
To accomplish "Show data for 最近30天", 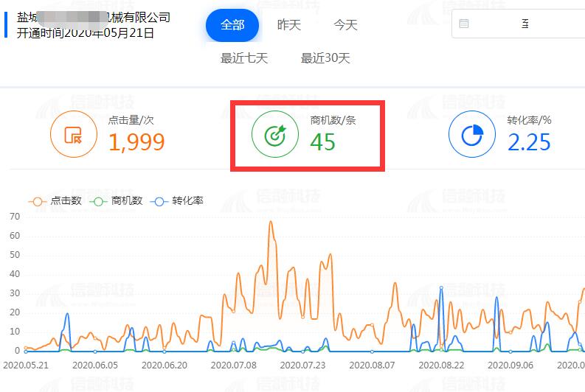I will [x=325, y=58].
